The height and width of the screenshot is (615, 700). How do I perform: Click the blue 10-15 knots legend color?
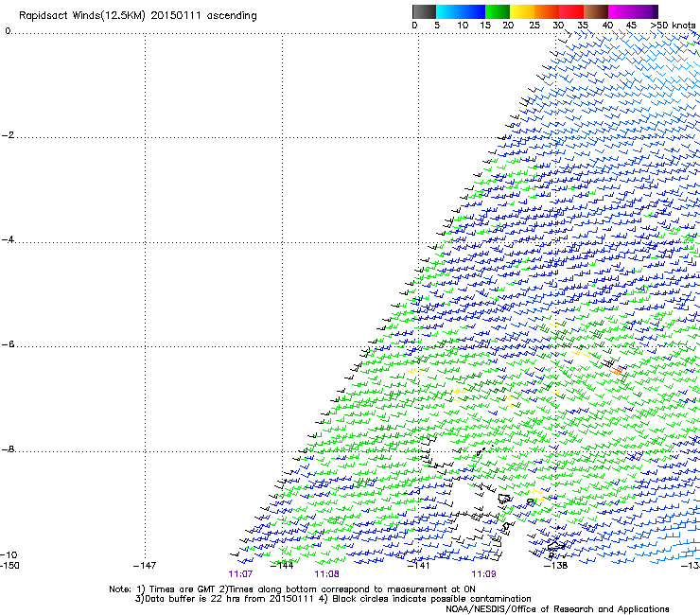click(x=473, y=11)
